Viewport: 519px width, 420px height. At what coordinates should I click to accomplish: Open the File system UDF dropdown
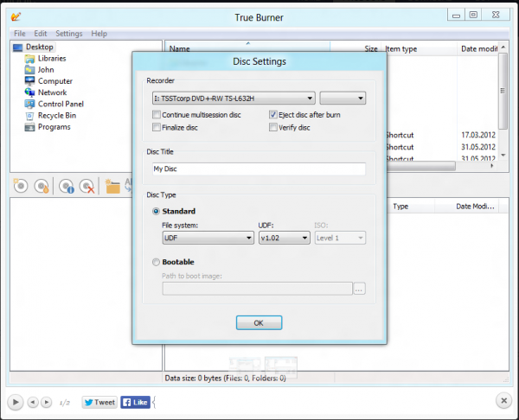coord(208,238)
